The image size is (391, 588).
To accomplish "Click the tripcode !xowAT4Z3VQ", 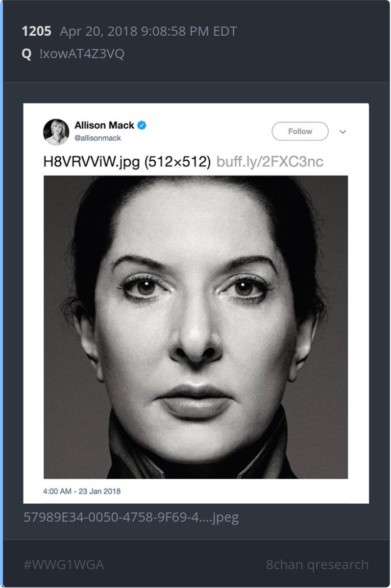I will click(82, 54).
